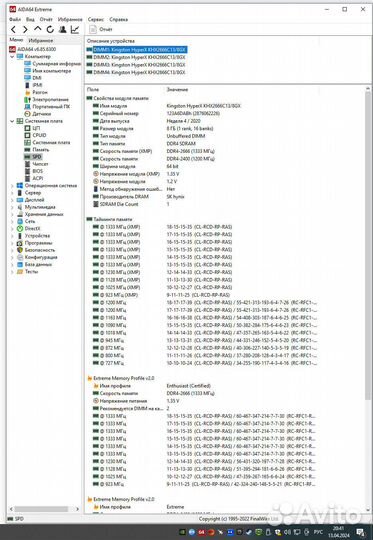Click the Безопасность shield icon
The width and height of the screenshot is (373, 540).
tap(20, 250)
